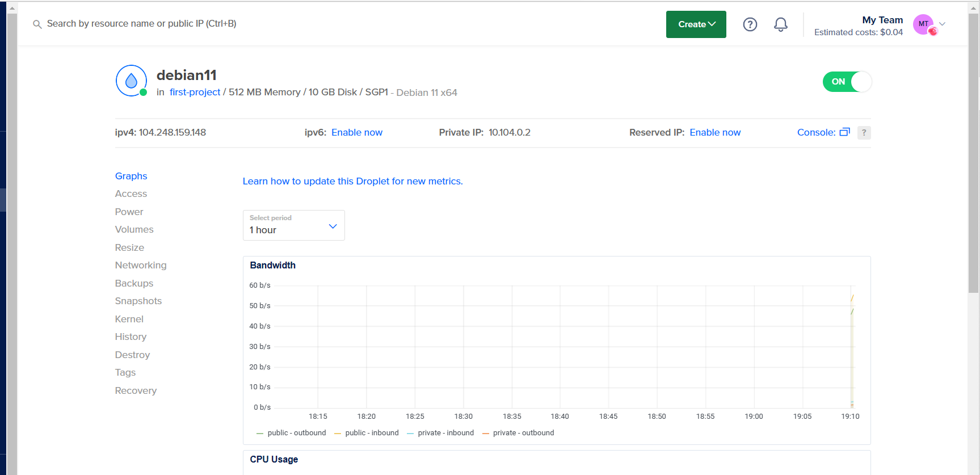This screenshot has height=475, width=980.
Task: Click the left scrollbar up arrow
Action: tap(12, 8)
